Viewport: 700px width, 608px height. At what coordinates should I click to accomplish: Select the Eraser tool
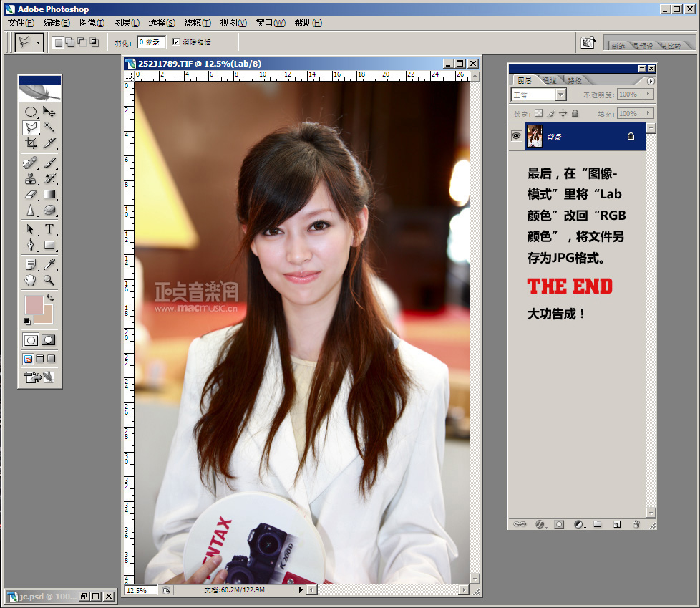31,195
